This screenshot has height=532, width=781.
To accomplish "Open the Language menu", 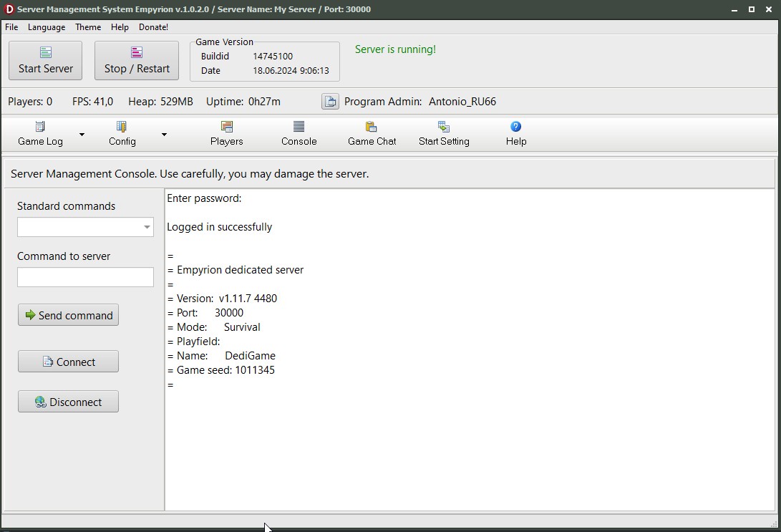I will coord(47,27).
